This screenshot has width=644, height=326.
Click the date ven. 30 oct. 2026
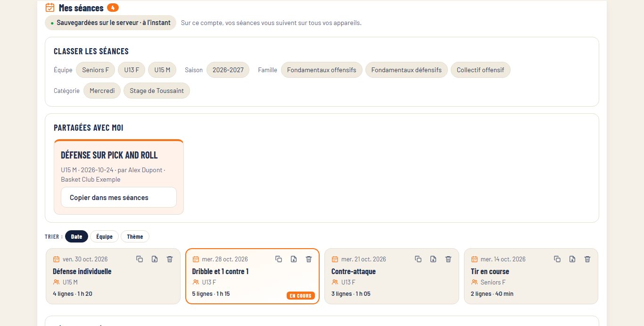(x=85, y=259)
